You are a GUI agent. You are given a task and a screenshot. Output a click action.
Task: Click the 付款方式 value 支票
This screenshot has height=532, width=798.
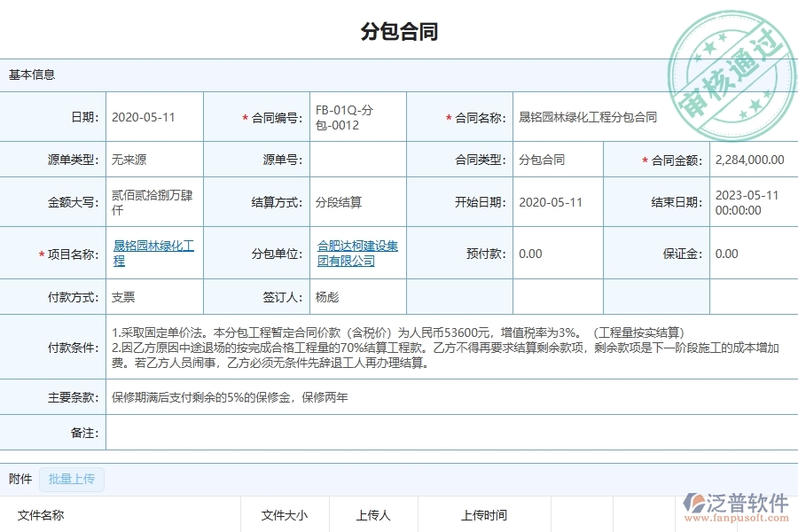click(x=124, y=297)
